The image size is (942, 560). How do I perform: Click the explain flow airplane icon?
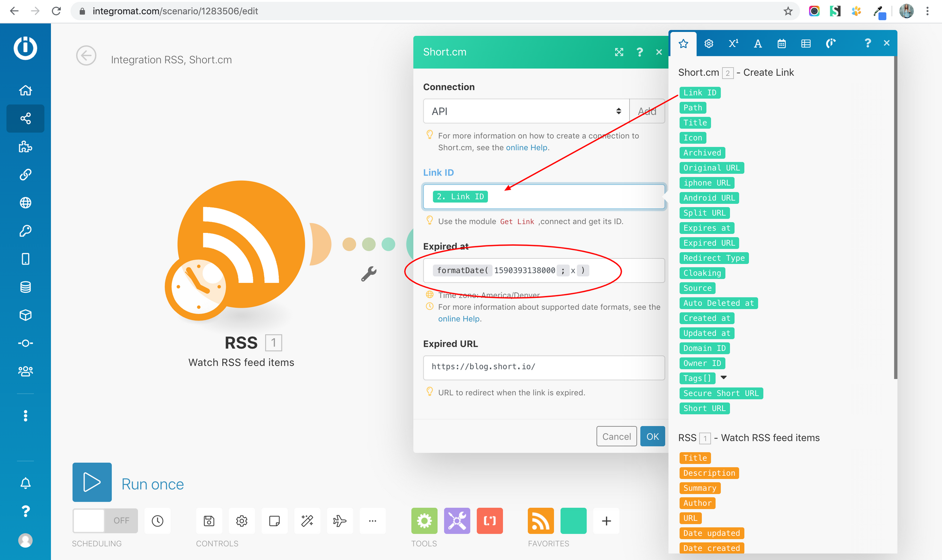click(340, 520)
